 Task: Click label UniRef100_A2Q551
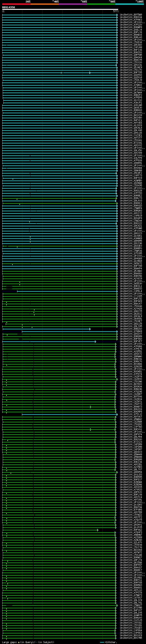[131, 352]
